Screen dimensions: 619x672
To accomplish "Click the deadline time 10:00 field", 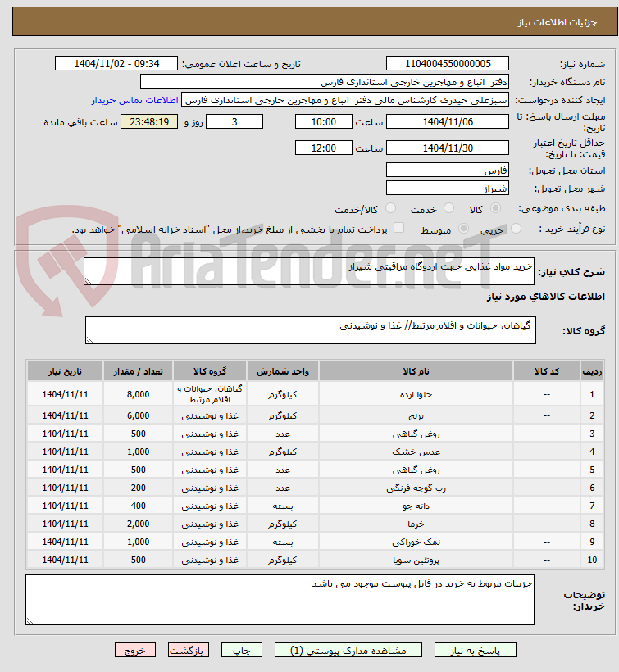I will [x=324, y=122].
